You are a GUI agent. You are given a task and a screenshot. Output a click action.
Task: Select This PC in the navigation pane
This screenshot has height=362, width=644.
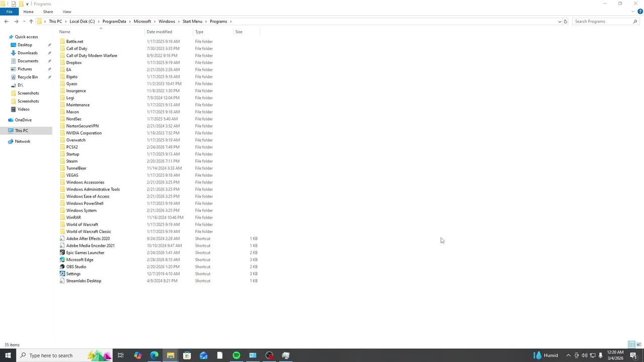click(x=22, y=131)
